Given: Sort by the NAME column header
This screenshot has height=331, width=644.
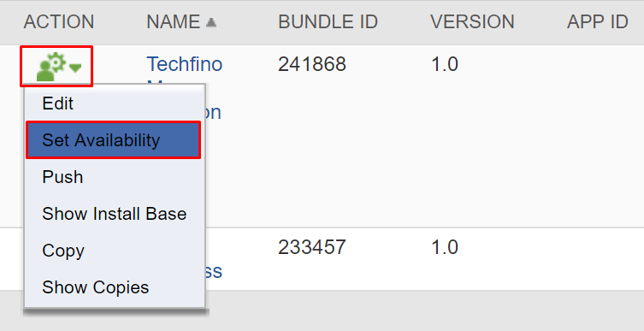Looking at the screenshot, I should coord(174,21).
